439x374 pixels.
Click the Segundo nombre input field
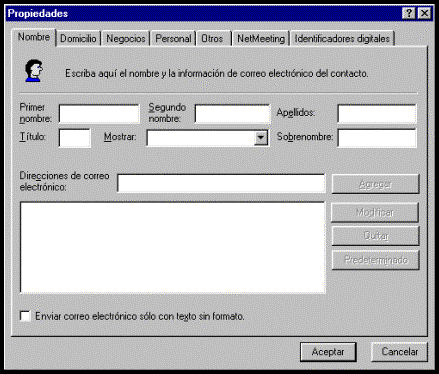click(x=232, y=114)
